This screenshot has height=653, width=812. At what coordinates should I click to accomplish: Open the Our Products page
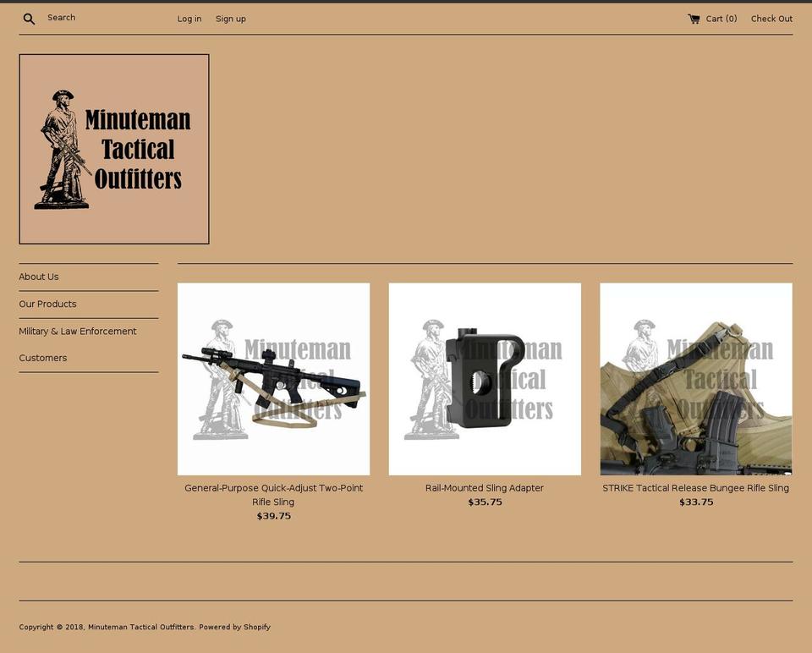47,304
